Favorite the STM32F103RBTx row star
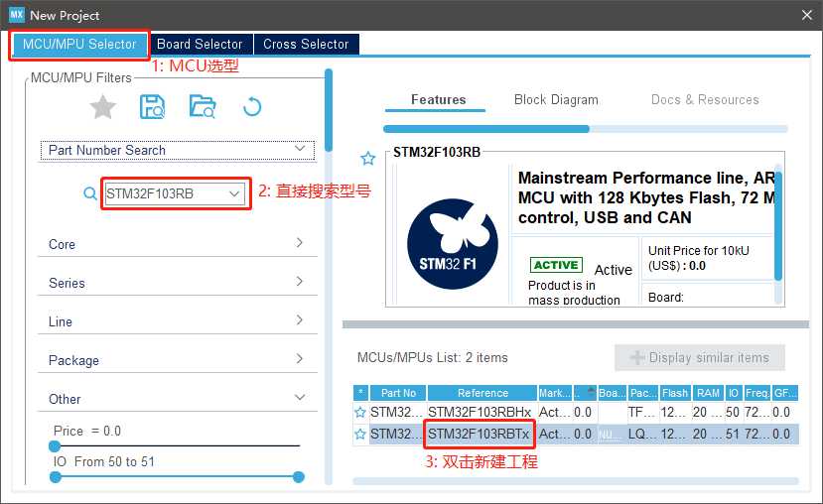The image size is (823, 504). click(360, 435)
